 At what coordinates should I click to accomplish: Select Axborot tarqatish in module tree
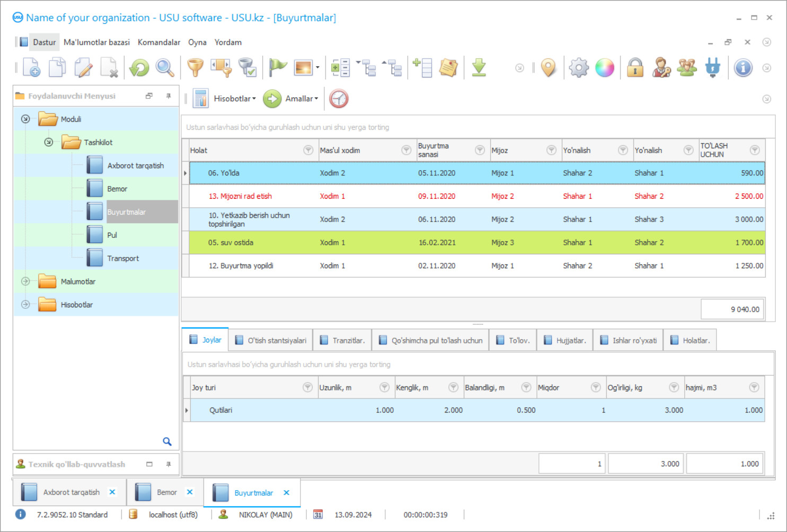(x=136, y=165)
